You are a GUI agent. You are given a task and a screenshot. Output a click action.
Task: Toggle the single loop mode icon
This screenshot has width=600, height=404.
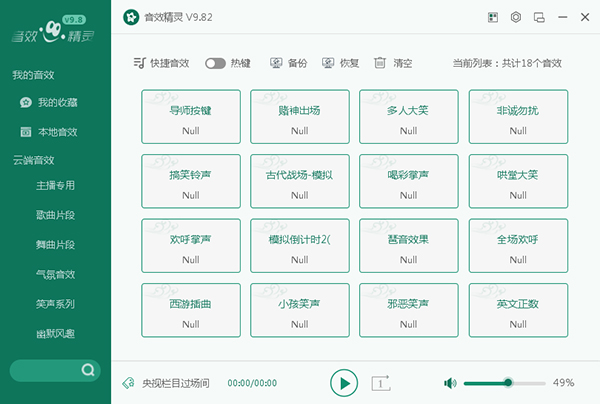(x=380, y=382)
